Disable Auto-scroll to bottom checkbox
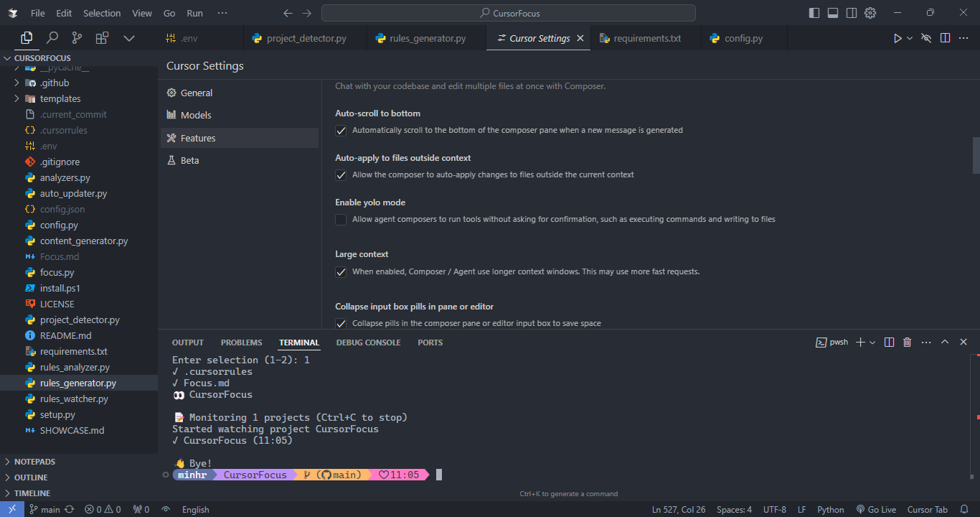This screenshot has width=980, height=517. tap(341, 131)
